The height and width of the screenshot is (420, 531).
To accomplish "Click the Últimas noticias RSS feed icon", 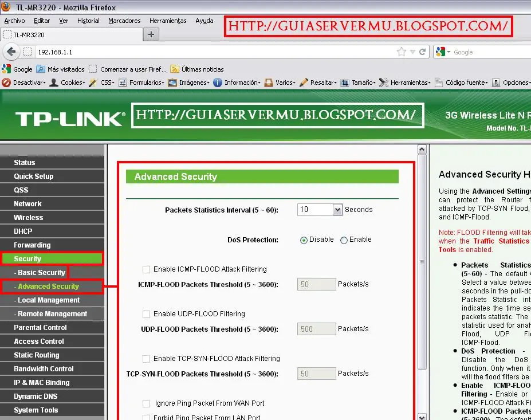I will pos(175,69).
